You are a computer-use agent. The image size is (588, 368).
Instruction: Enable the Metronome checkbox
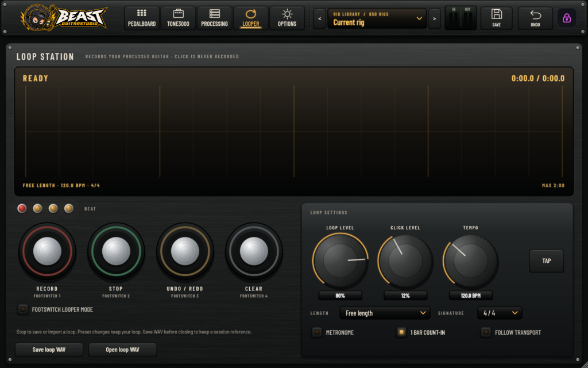tap(317, 332)
